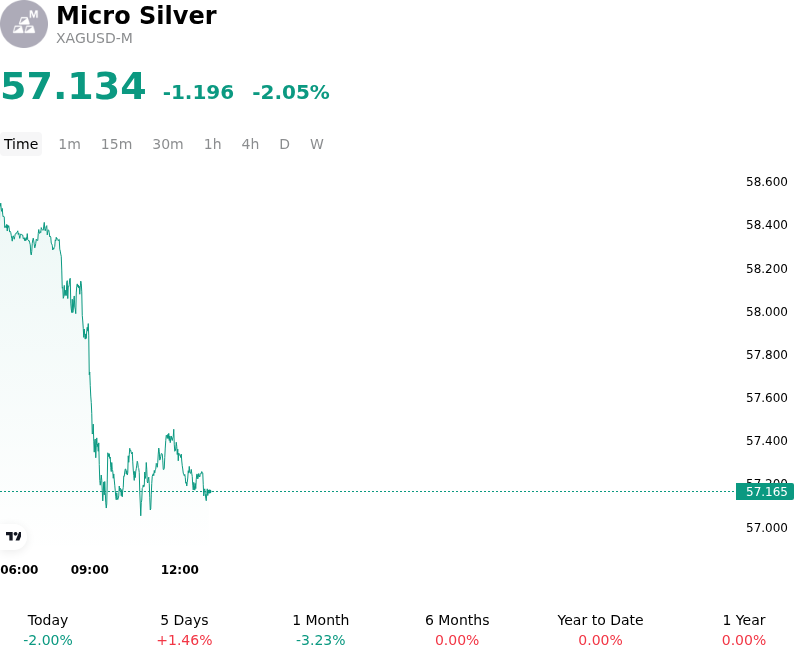Viewport: 800px width, 660px height.
Task: Choose the 30m interval tab
Action: (167, 144)
